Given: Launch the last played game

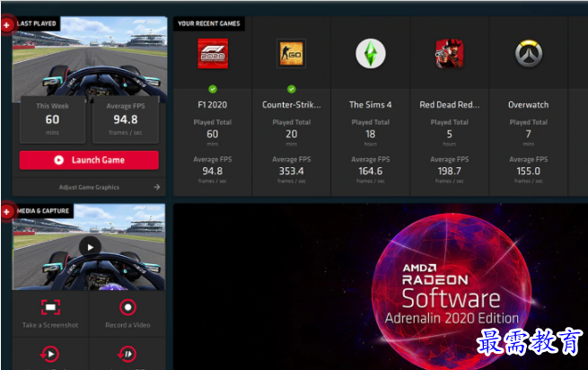Looking at the screenshot, I should tap(89, 160).
